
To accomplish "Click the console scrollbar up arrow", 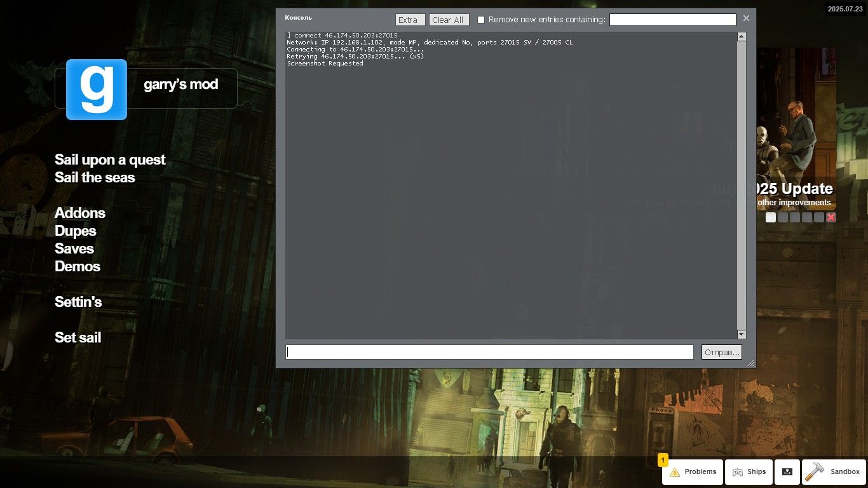I will (x=741, y=37).
